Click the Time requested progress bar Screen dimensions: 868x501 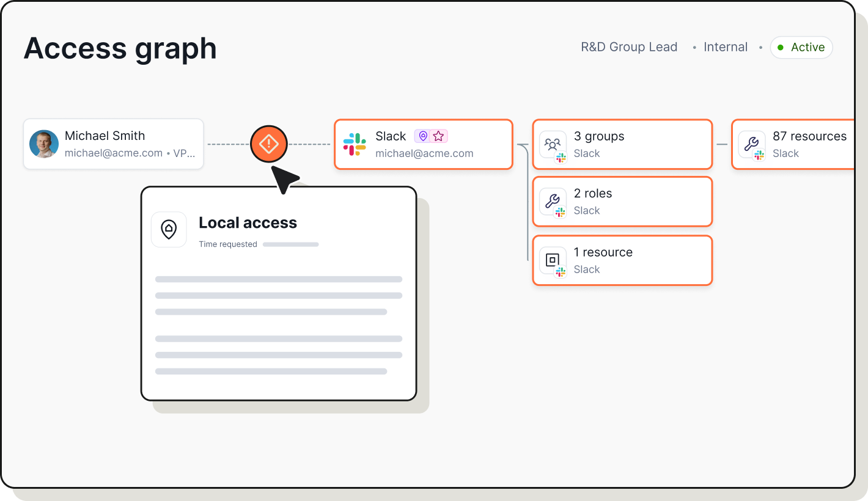[290, 244]
